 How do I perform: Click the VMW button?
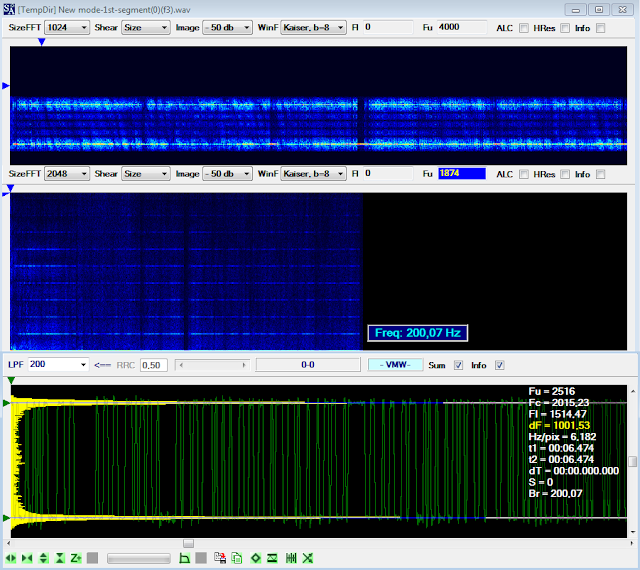[394, 365]
